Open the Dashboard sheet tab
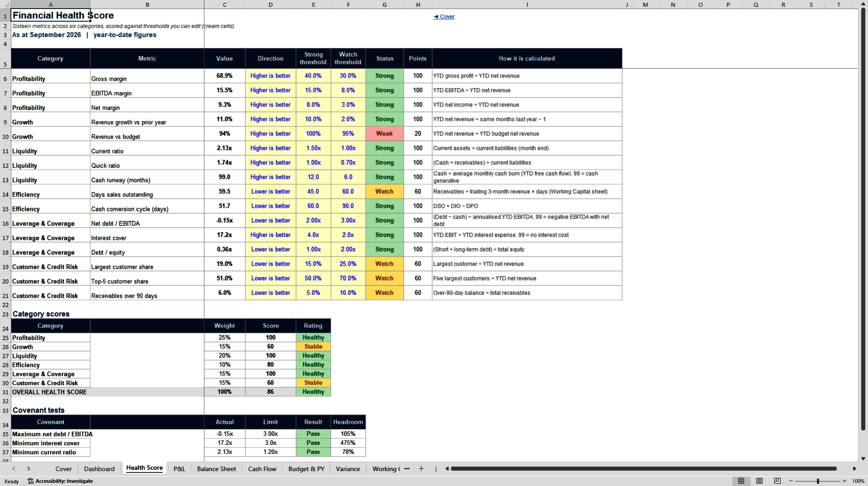The height and width of the screenshot is (486, 868). click(x=99, y=469)
